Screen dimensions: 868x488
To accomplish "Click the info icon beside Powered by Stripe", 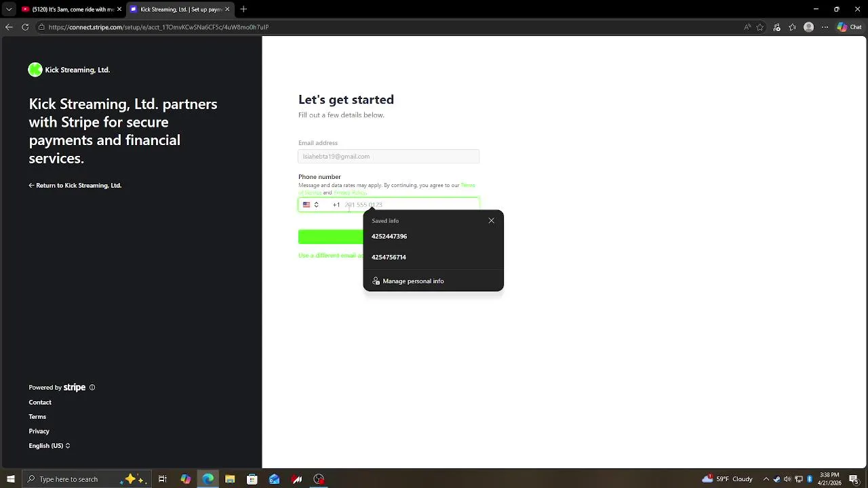I will (x=92, y=388).
